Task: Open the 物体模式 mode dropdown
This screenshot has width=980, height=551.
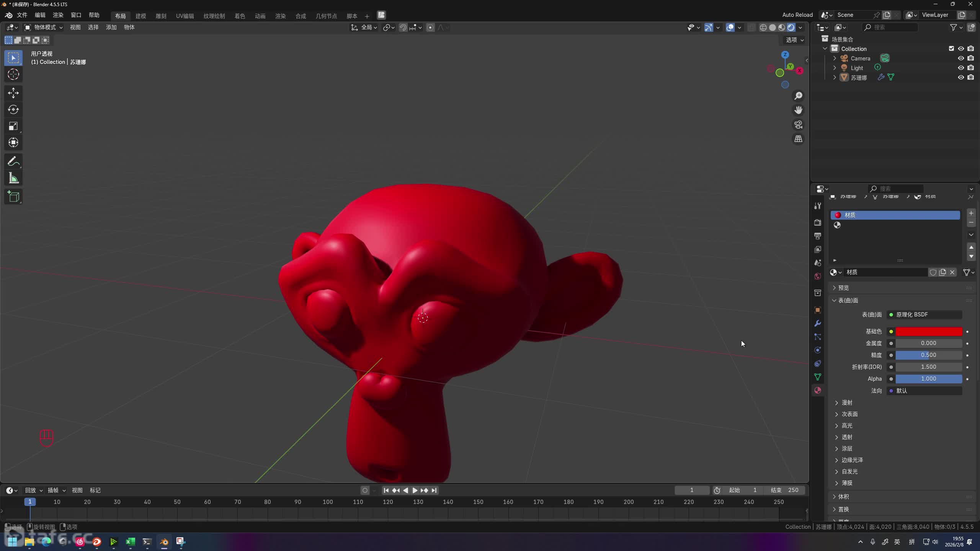Action: point(44,27)
